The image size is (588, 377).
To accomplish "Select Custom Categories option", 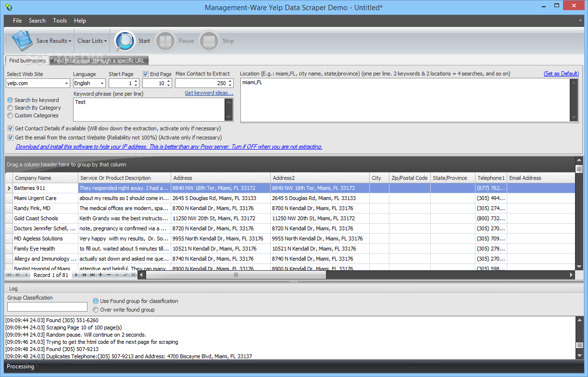I will tap(10, 115).
